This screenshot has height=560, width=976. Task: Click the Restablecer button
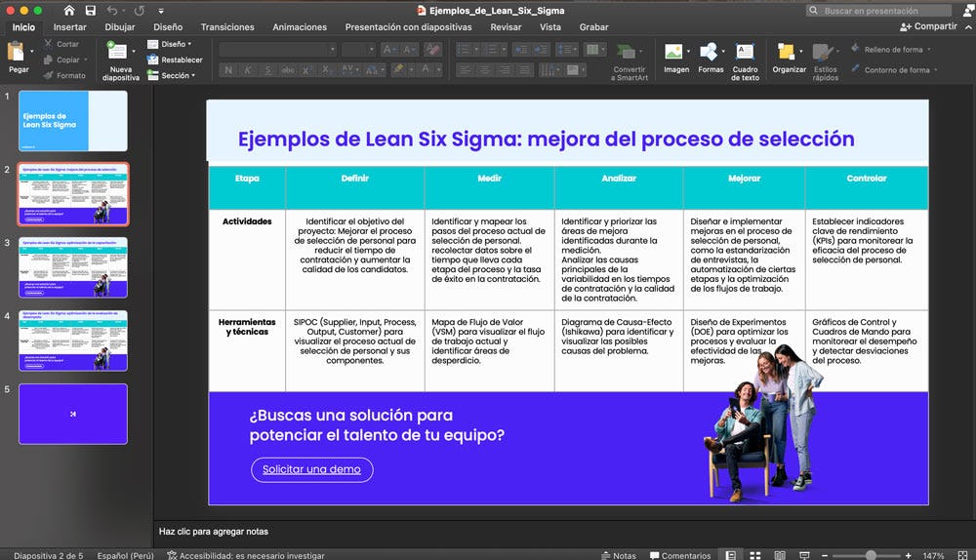click(175, 60)
